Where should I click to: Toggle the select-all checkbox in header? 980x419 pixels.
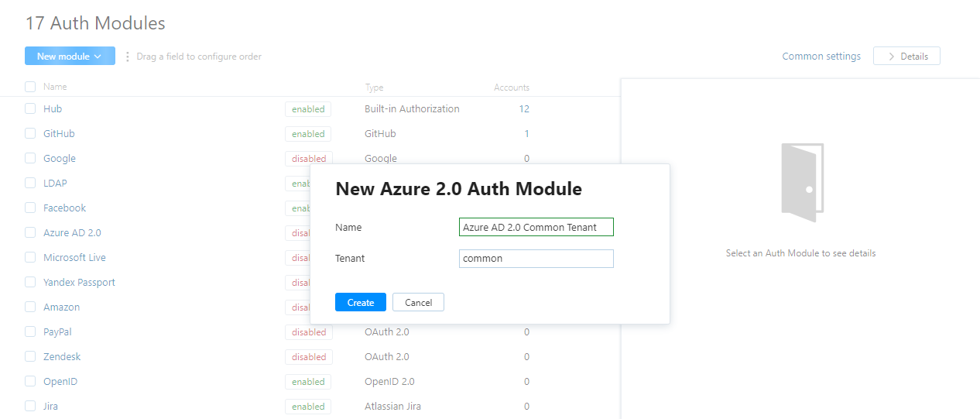click(30, 87)
